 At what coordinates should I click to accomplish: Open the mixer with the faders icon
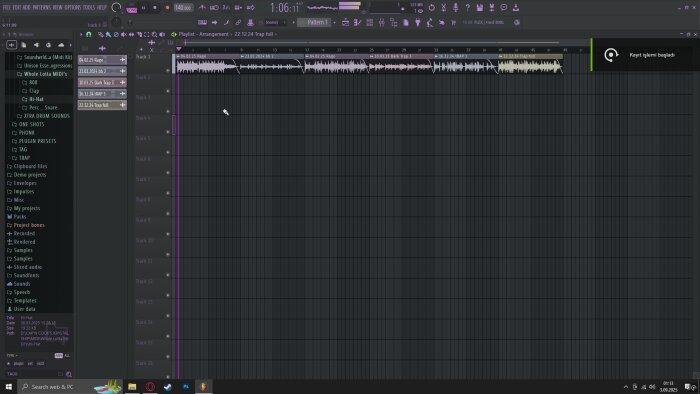(382, 22)
